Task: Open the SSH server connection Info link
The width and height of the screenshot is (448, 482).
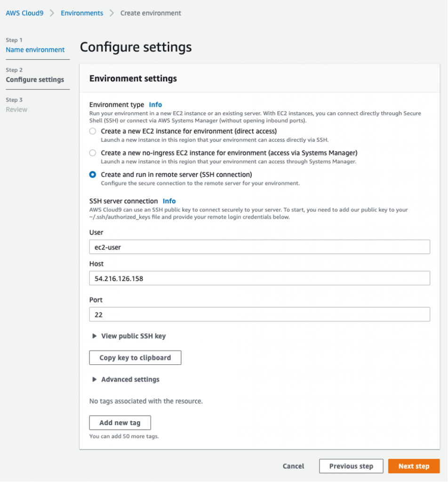Action: (169, 201)
